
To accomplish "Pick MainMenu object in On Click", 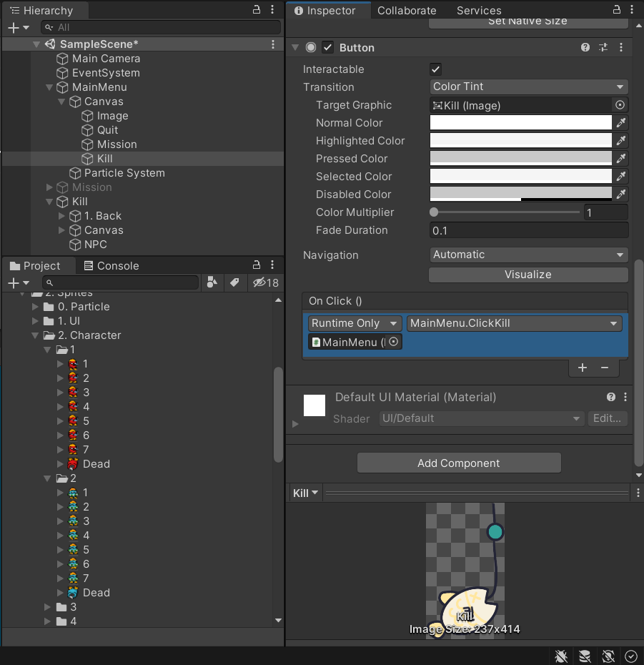I will pos(393,342).
